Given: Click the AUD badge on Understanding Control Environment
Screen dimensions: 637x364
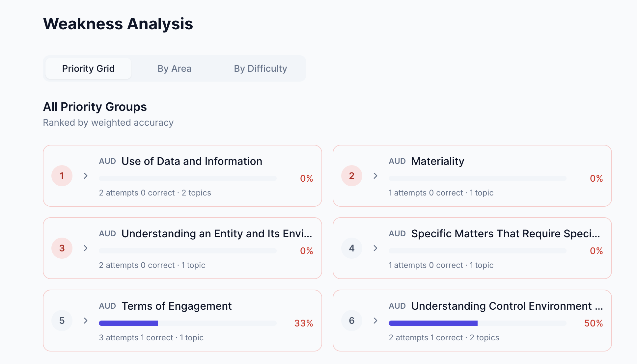Looking at the screenshot, I should pyautogui.click(x=397, y=306).
